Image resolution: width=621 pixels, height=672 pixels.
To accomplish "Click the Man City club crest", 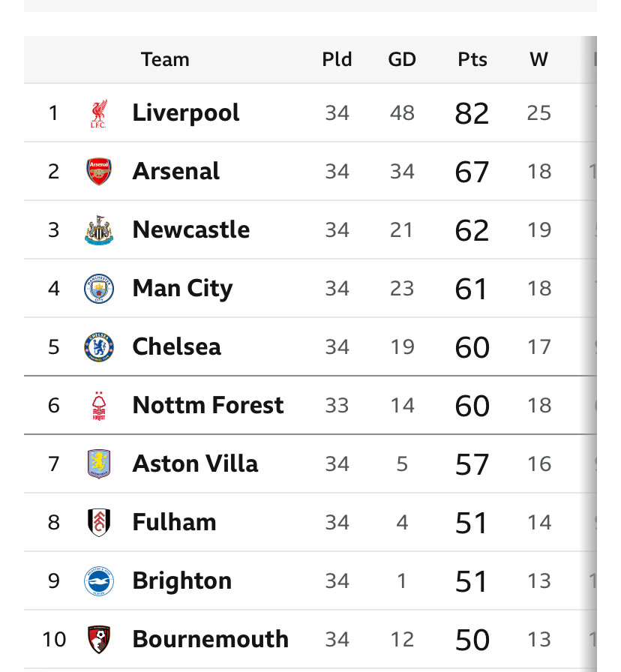I will [x=98, y=289].
